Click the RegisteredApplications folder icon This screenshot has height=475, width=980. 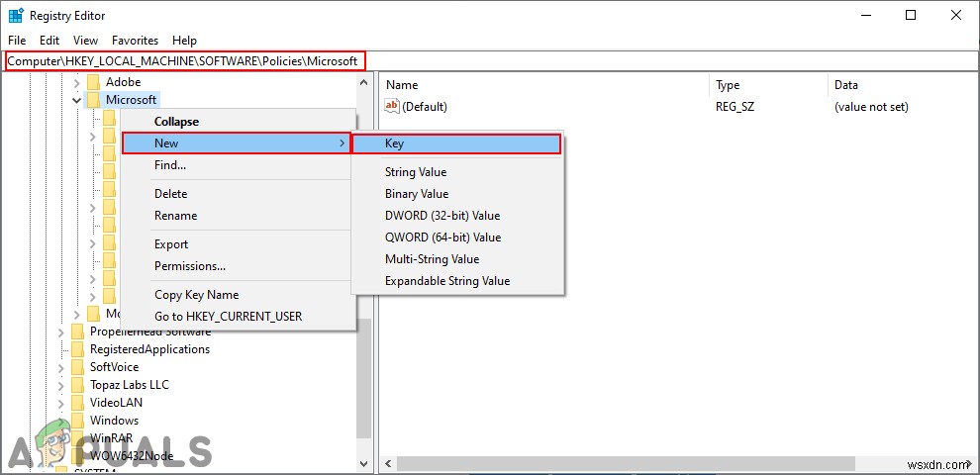pos(78,348)
